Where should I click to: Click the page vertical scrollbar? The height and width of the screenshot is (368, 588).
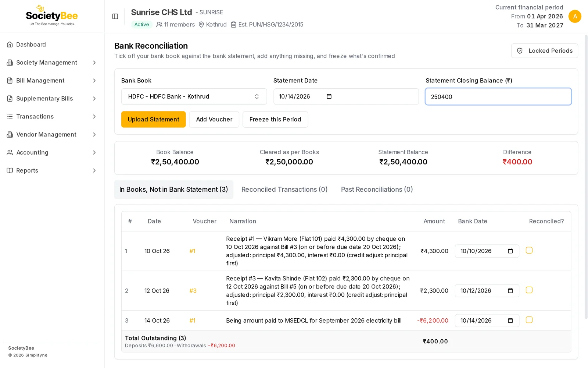[586, 177]
